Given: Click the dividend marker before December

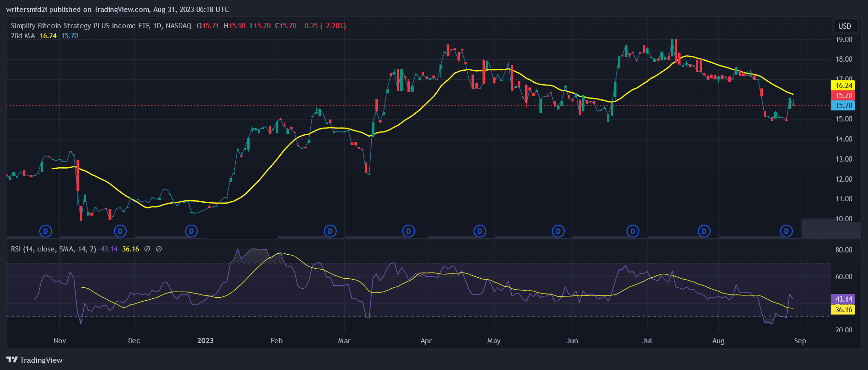Looking at the screenshot, I should (x=120, y=231).
